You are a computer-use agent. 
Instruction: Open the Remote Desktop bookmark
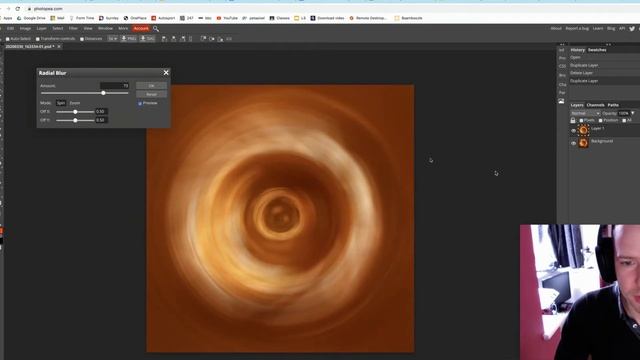click(368, 18)
